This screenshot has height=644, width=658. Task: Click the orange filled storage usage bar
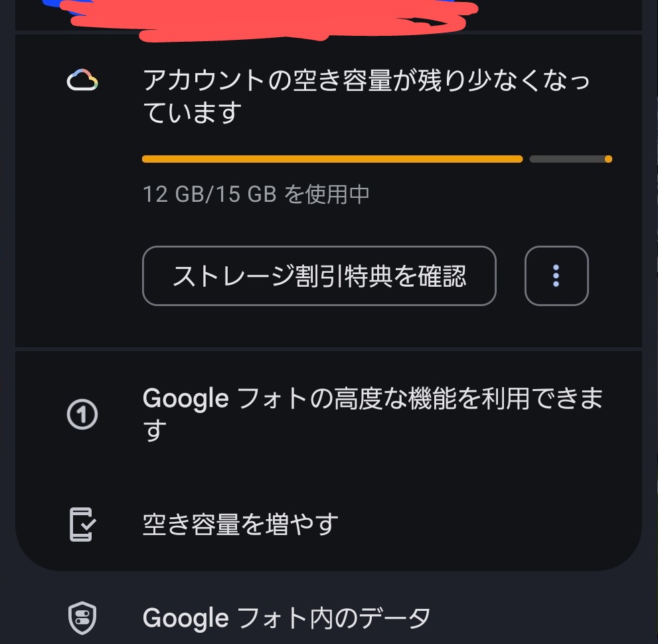pyautogui.click(x=333, y=159)
